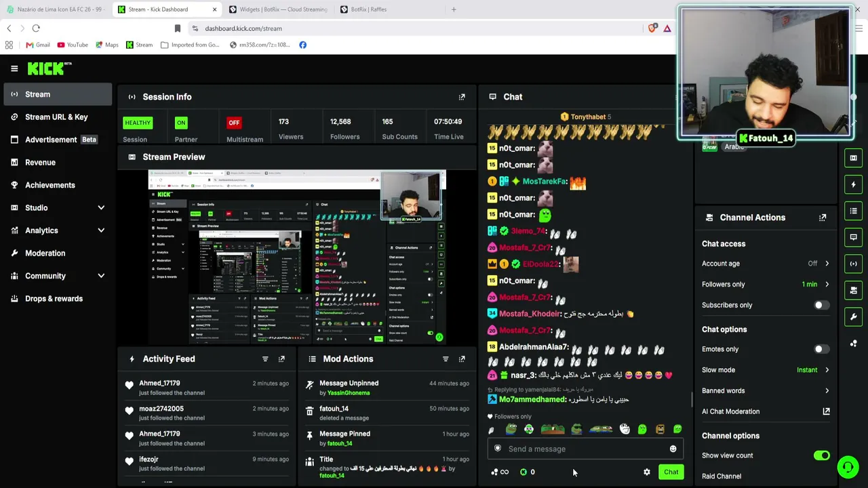Toggle Subscribers only chat

click(x=821, y=305)
